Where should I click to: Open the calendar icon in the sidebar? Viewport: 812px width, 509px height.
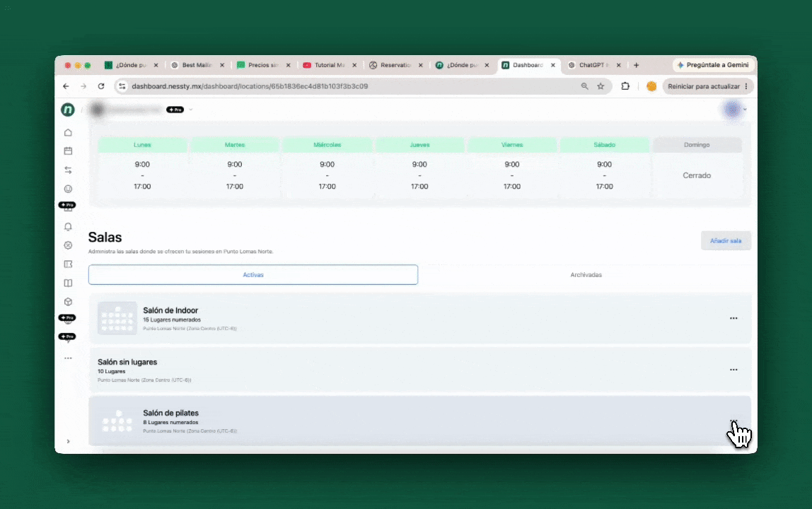(68, 151)
